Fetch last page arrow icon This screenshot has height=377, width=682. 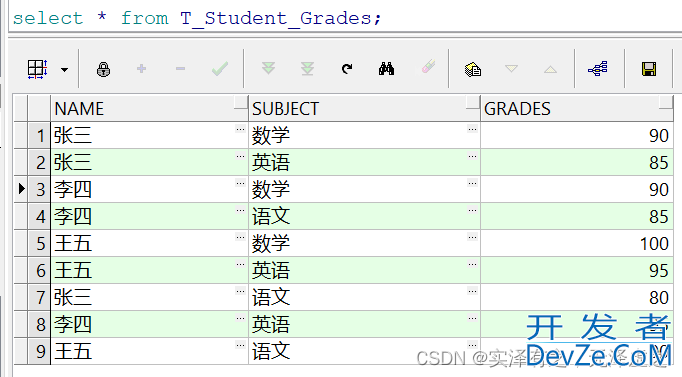tap(308, 69)
